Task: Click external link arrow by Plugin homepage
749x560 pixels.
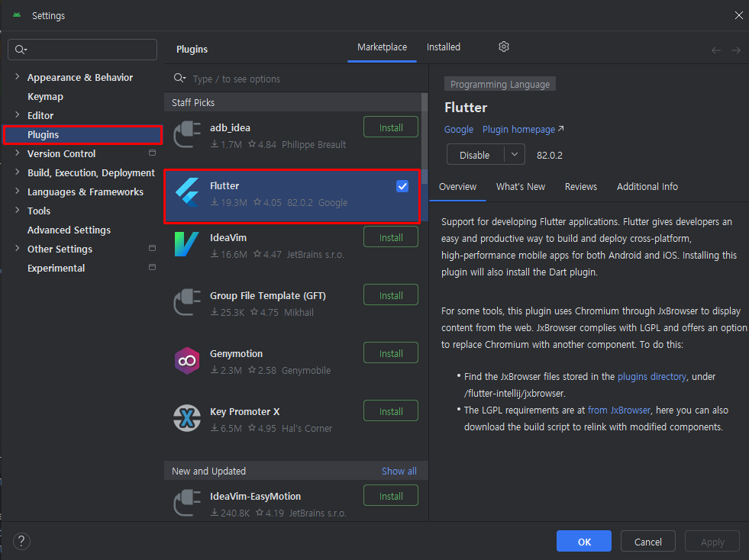Action: tap(560, 129)
